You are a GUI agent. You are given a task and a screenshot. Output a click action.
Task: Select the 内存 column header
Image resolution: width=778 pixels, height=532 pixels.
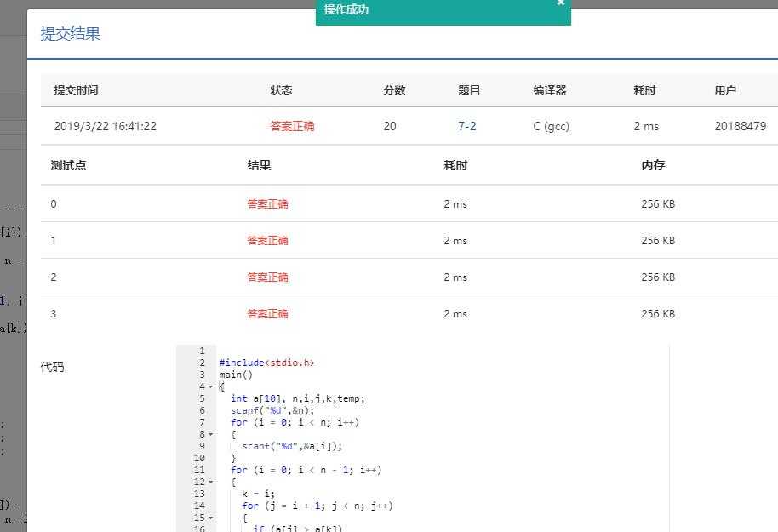pos(653,165)
